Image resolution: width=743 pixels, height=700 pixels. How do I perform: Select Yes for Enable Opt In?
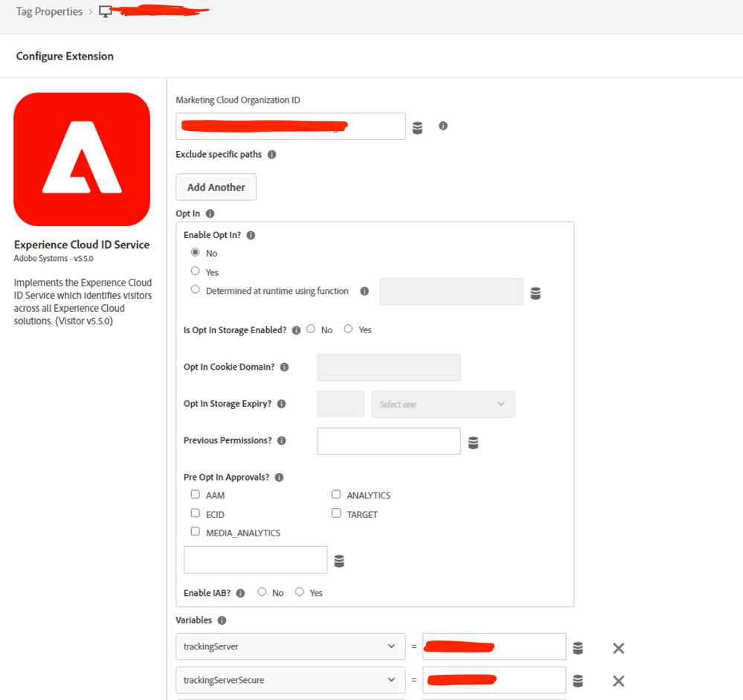tap(196, 272)
